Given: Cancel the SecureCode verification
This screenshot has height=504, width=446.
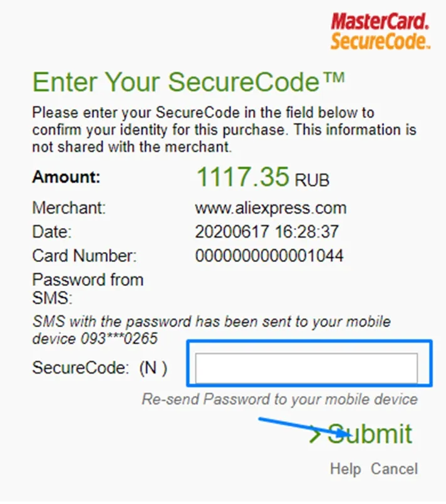Looking at the screenshot, I should tap(394, 469).
